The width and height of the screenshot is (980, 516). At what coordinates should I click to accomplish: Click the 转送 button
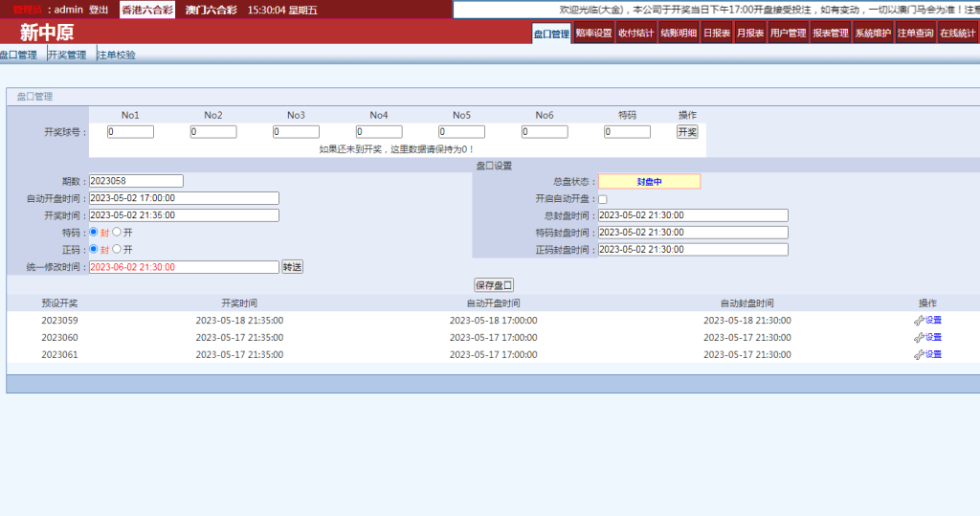pos(292,267)
